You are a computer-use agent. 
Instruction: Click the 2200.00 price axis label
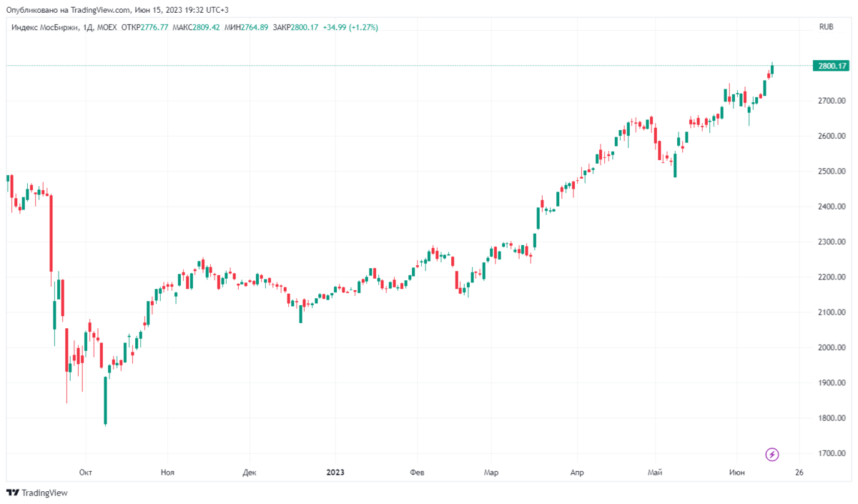[x=832, y=277]
